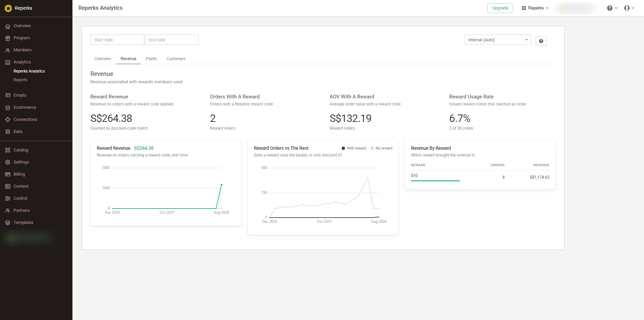Click the S$132.19 AOV figure
Image resolution: width=644 pixels, height=320 pixels.
tap(351, 118)
